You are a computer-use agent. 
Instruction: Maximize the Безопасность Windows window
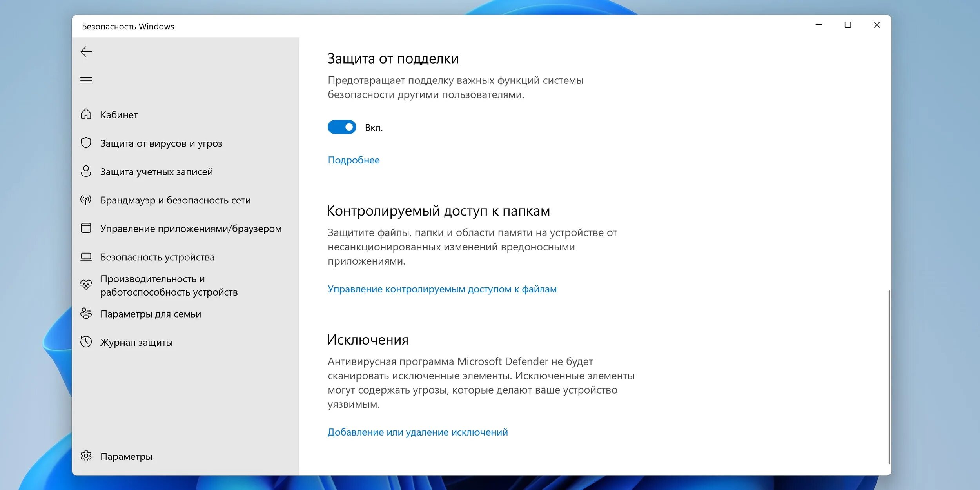click(848, 25)
